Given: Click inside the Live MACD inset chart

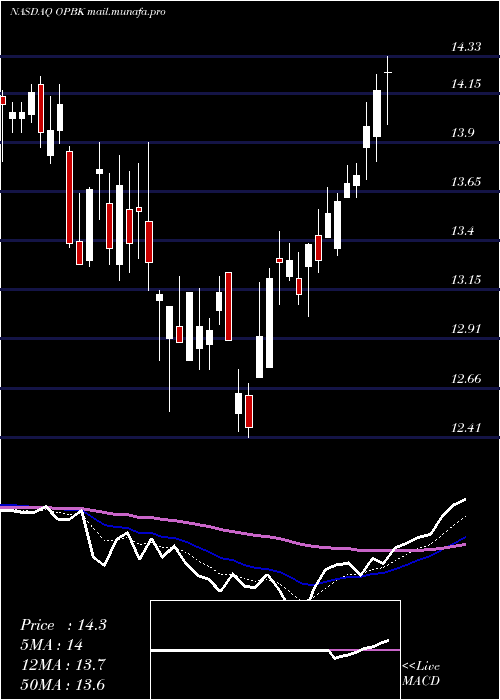Looking at the screenshot, I should [275, 650].
